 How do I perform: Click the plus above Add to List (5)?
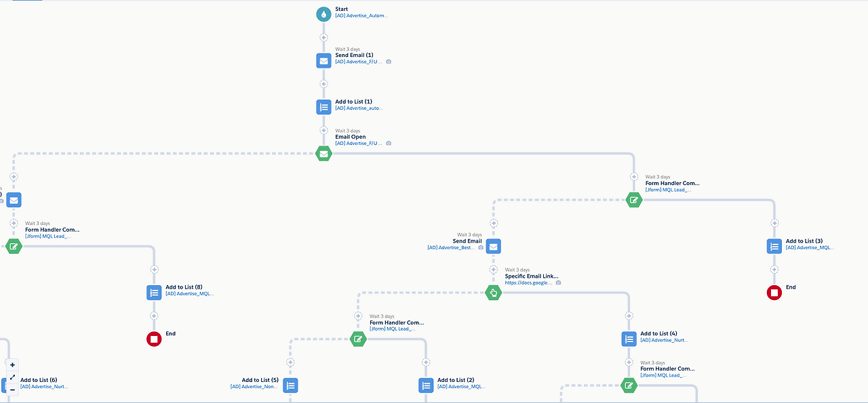pyautogui.click(x=290, y=362)
